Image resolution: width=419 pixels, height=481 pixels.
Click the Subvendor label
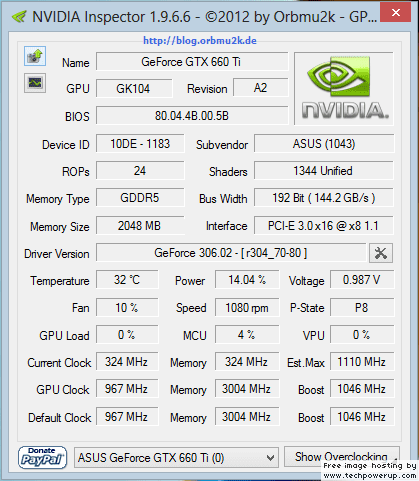click(222, 145)
